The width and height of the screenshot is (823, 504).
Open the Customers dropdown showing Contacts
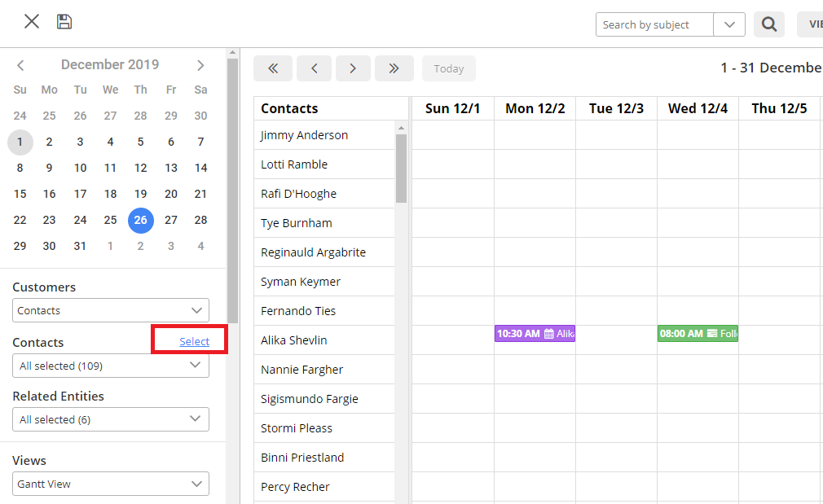click(x=111, y=310)
